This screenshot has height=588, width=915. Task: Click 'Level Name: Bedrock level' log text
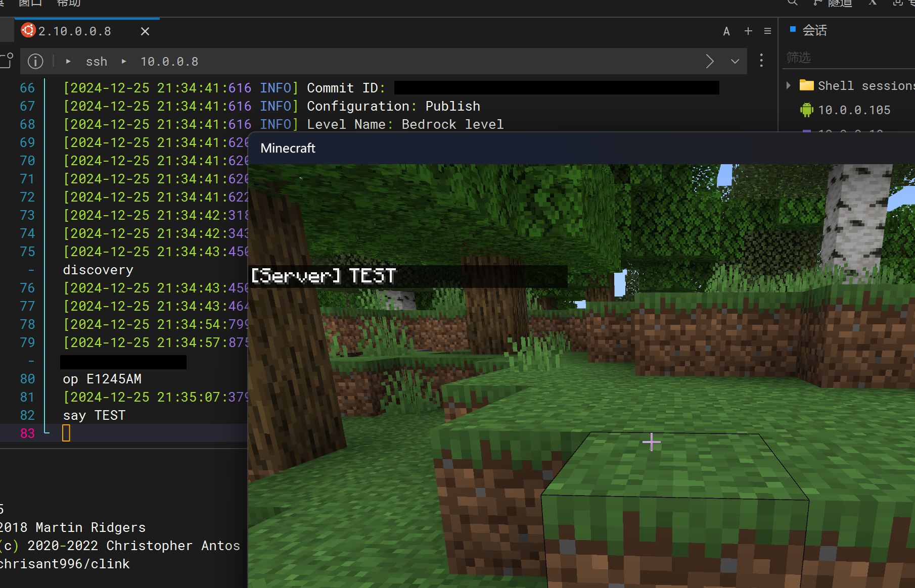click(405, 124)
